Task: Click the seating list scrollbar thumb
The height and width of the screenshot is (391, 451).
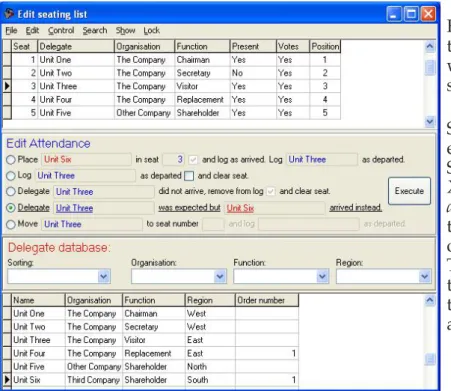Action: [x=430, y=67]
